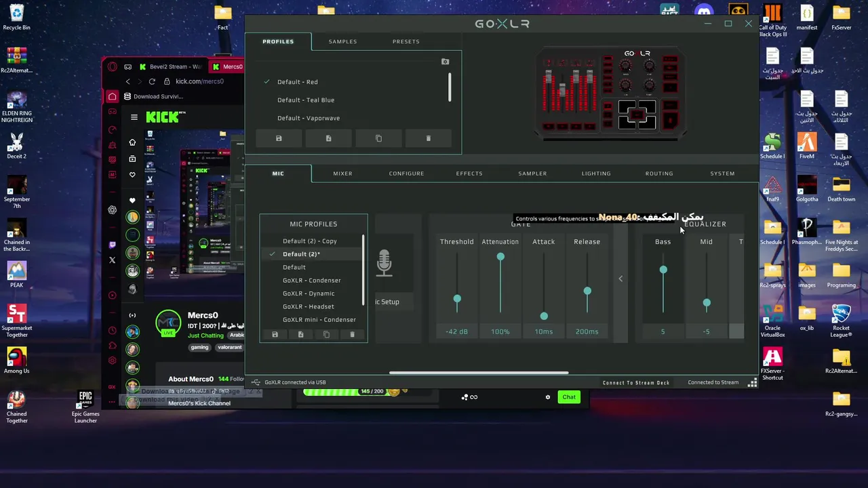Image resolution: width=868 pixels, height=488 pixels.
Task: Open the Effects tab
Action: 469,174
